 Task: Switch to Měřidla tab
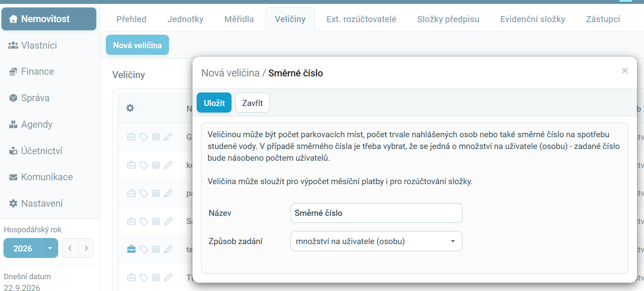click(239, 19)
